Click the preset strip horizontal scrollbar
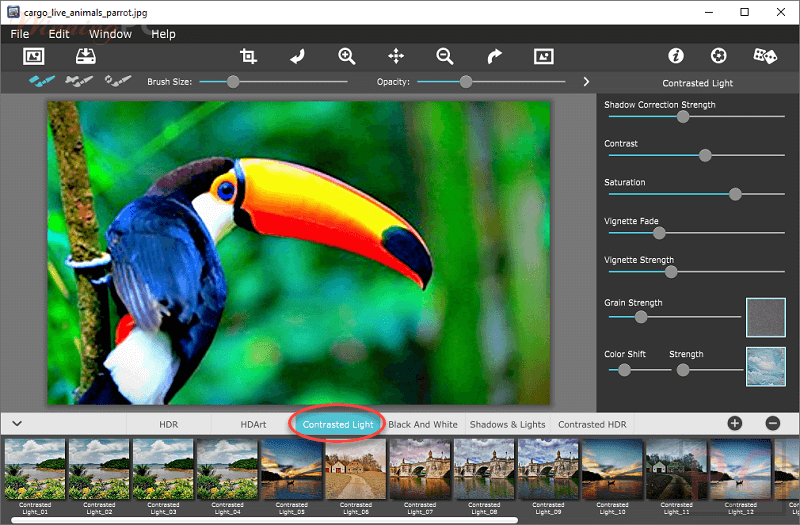800x525 pixels. [264, 520]
